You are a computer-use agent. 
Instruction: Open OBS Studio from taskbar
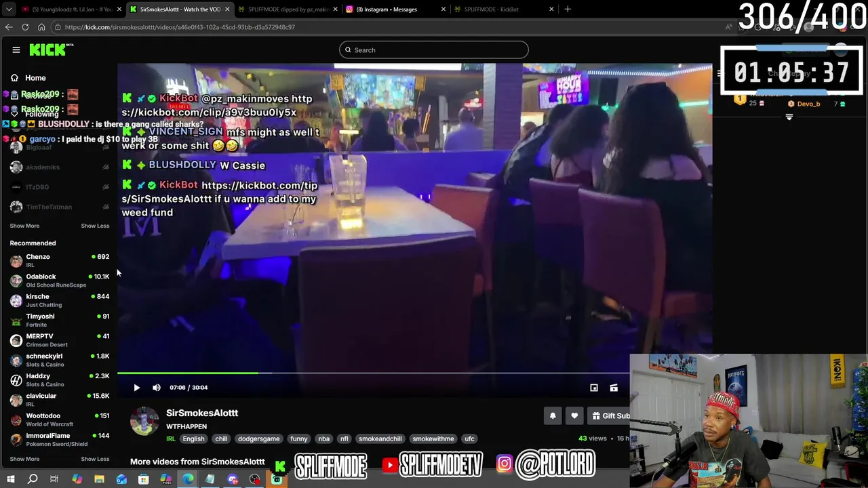pyautogui.click(x=254, y=479)
